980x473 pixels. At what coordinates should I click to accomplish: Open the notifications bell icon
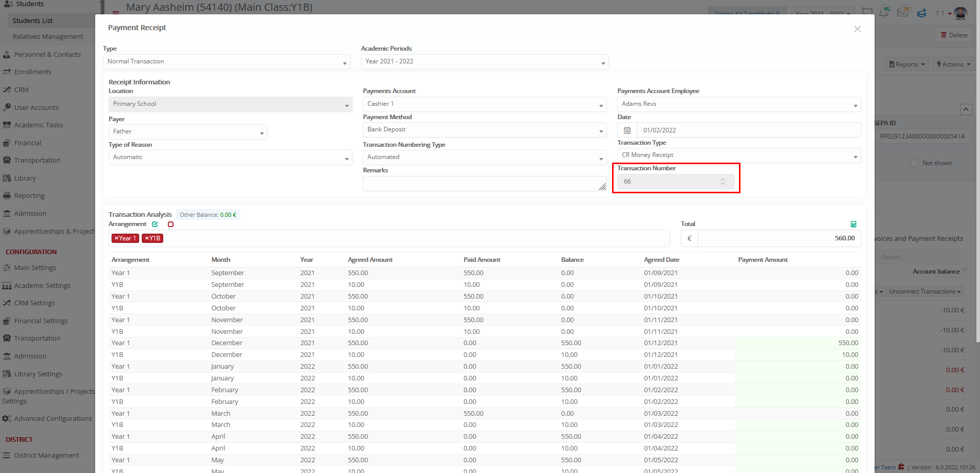884,12
